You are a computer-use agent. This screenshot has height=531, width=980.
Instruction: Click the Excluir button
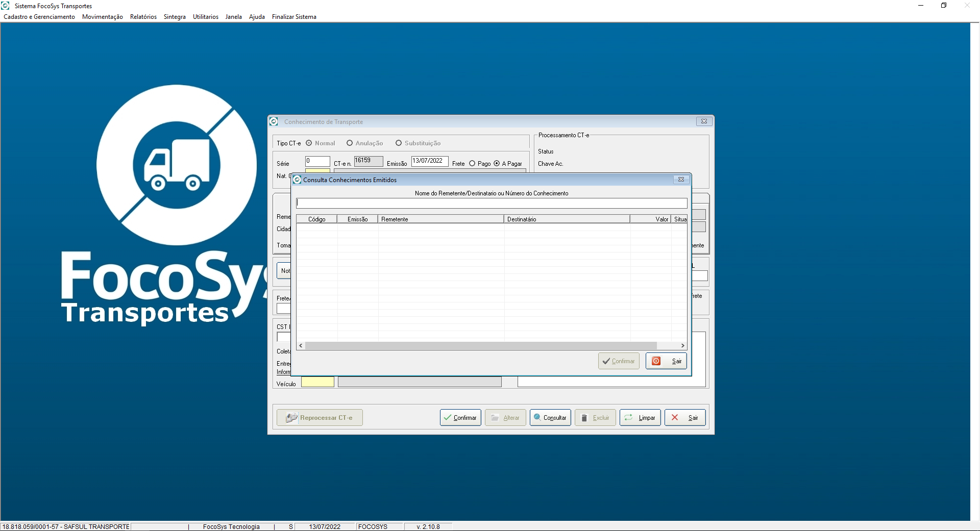[595, 418]
